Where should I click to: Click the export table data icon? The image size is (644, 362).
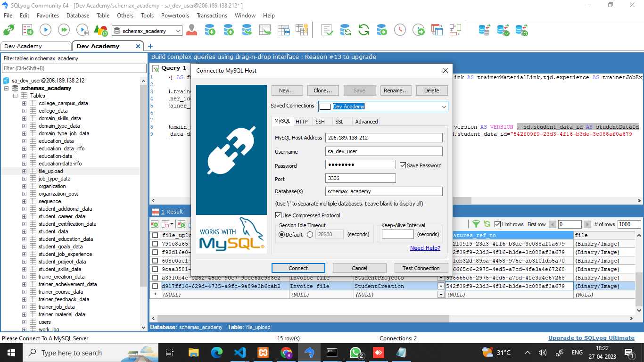pyautogui.click(x=265, y=31)
